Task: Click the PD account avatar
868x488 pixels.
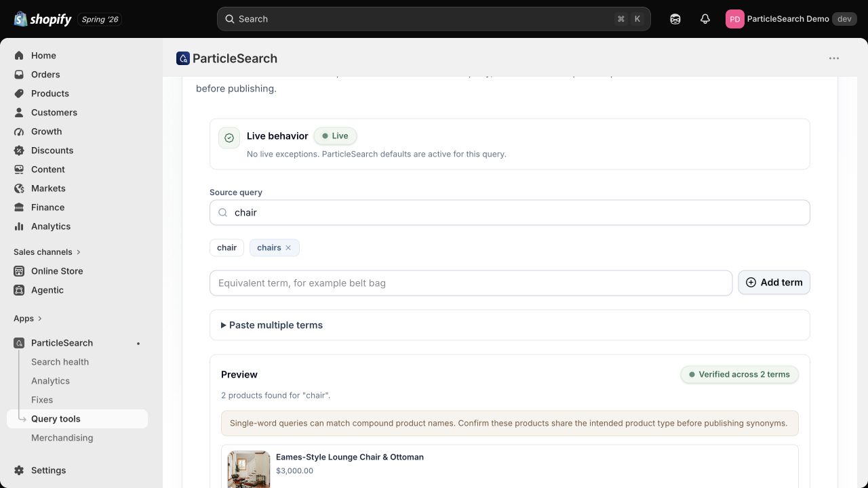Action: point(734,19)
